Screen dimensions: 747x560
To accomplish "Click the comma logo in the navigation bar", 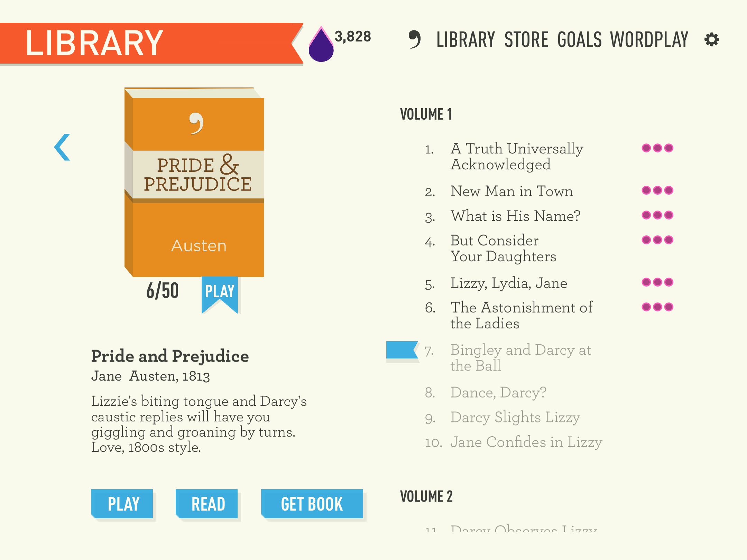I will (x=414, y=39).
